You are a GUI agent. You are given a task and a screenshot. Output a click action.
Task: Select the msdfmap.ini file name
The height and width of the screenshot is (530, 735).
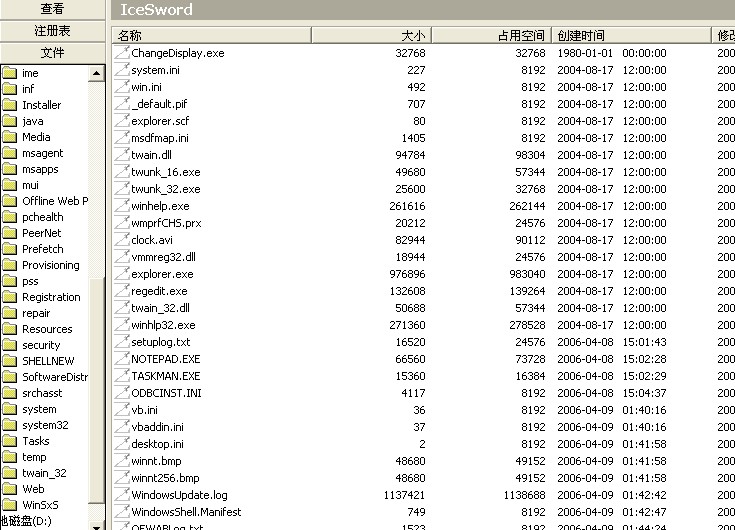[160, 138]
